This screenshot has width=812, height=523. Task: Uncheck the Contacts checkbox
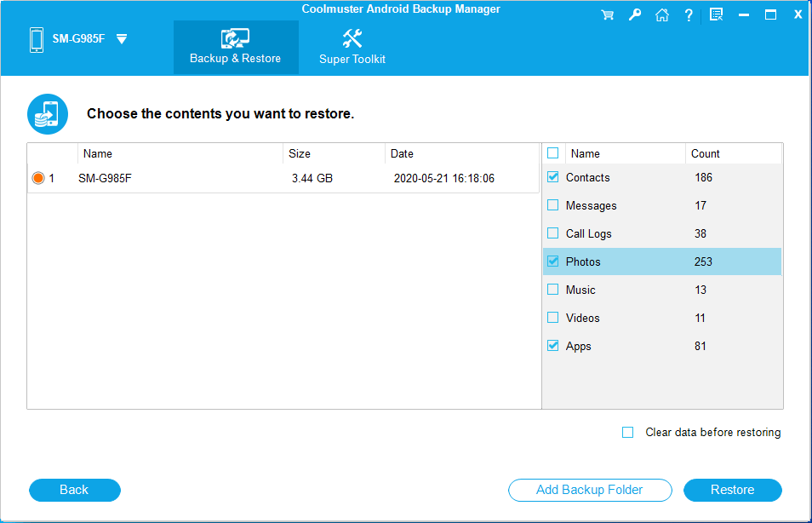[x=553, y=177]
